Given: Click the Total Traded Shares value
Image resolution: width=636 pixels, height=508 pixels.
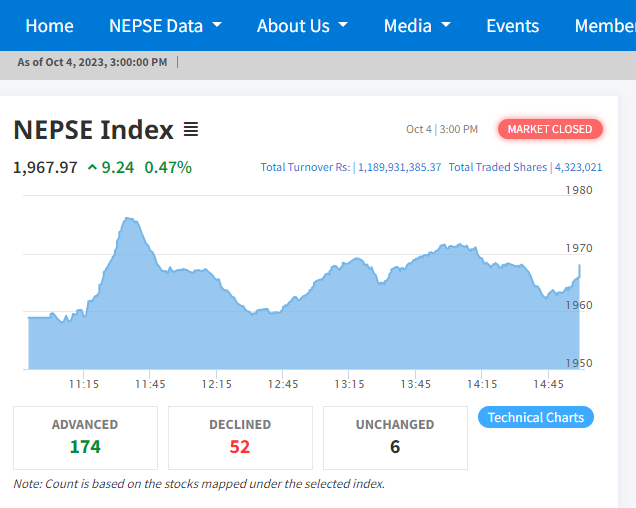Looking at the screenshot, I should click(x=578, y=167).
